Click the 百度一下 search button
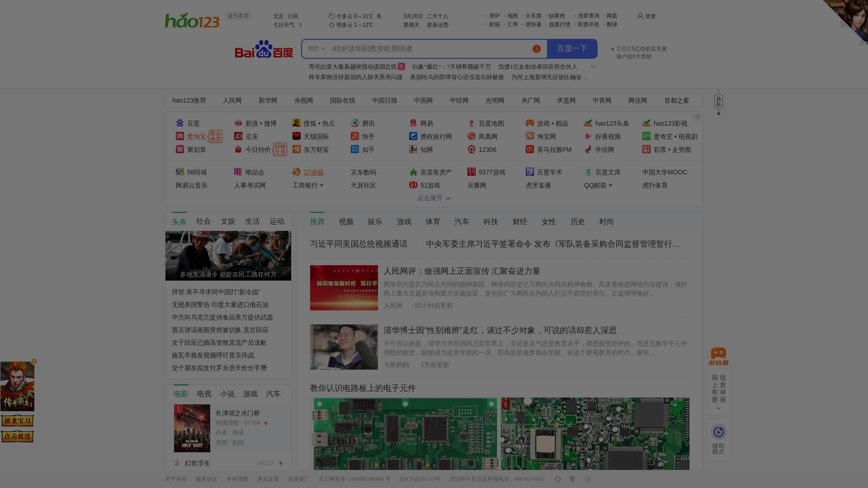Viewport: 868px width, 488px height. tap(572, 49)
